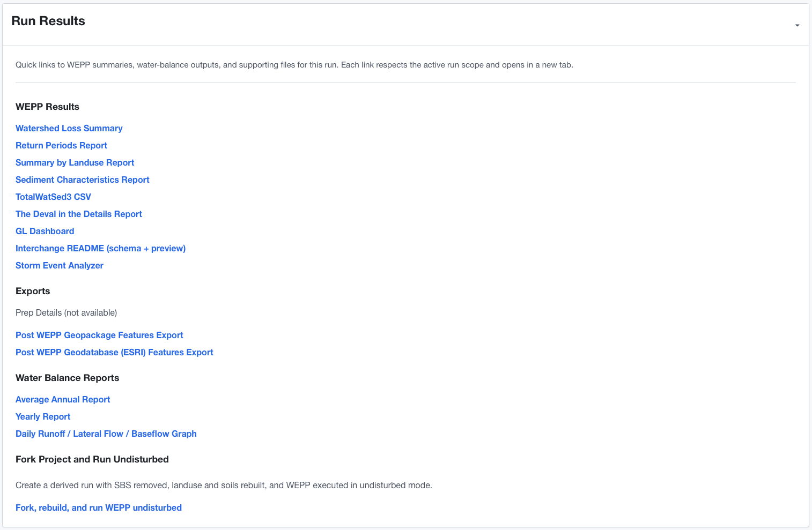View the Yearly Report

click(x=43, y=416)
